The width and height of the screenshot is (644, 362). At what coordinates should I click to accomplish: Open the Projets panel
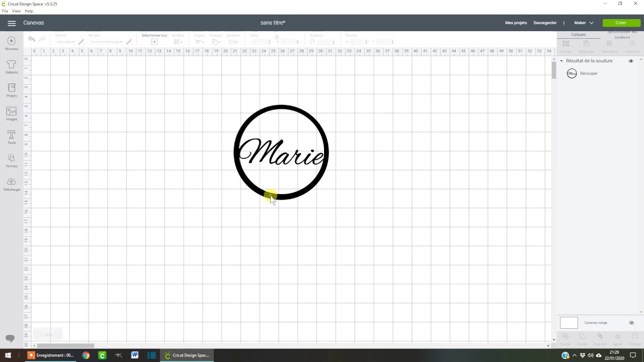coord(12,87)
